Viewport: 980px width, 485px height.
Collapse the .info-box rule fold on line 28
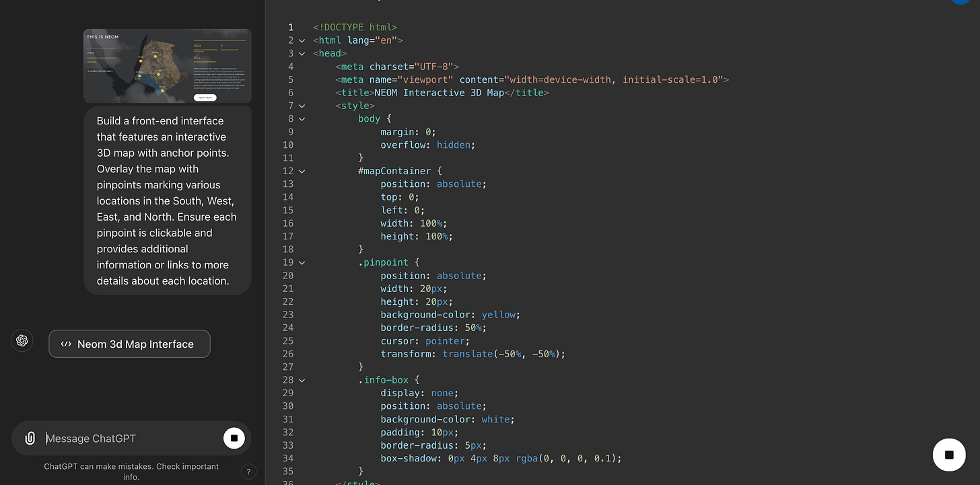[302, 380]
